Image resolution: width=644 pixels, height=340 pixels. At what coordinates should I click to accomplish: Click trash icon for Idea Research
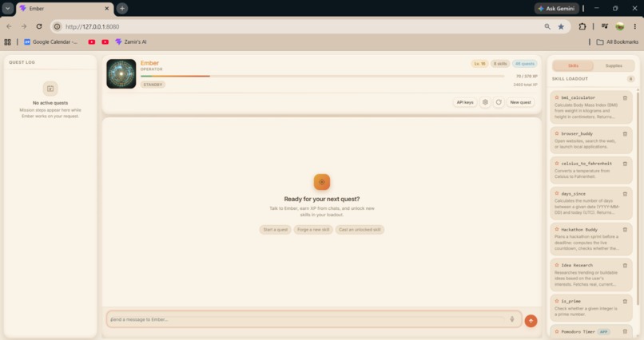(625, 265)
